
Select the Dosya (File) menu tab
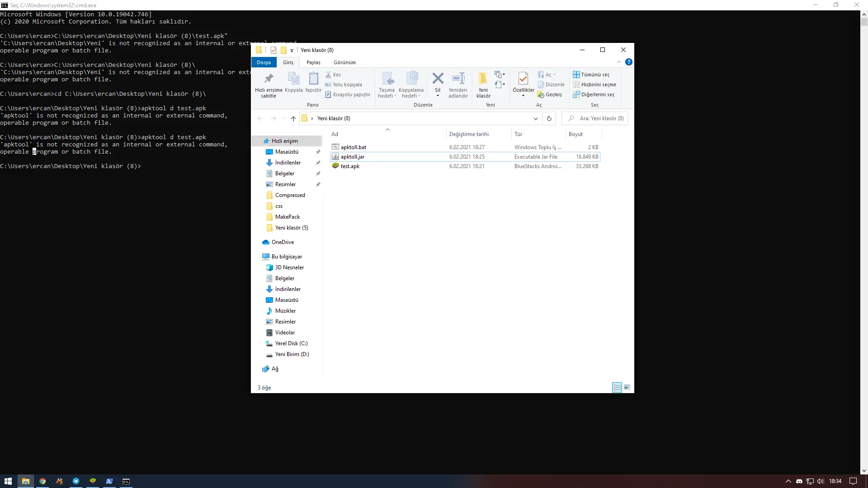click(x=263, y=62)
